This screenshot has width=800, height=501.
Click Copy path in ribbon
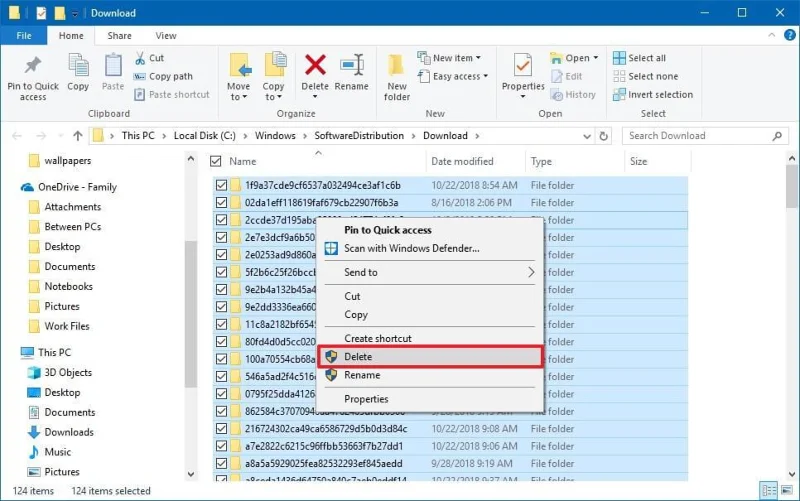pos(163,76)
